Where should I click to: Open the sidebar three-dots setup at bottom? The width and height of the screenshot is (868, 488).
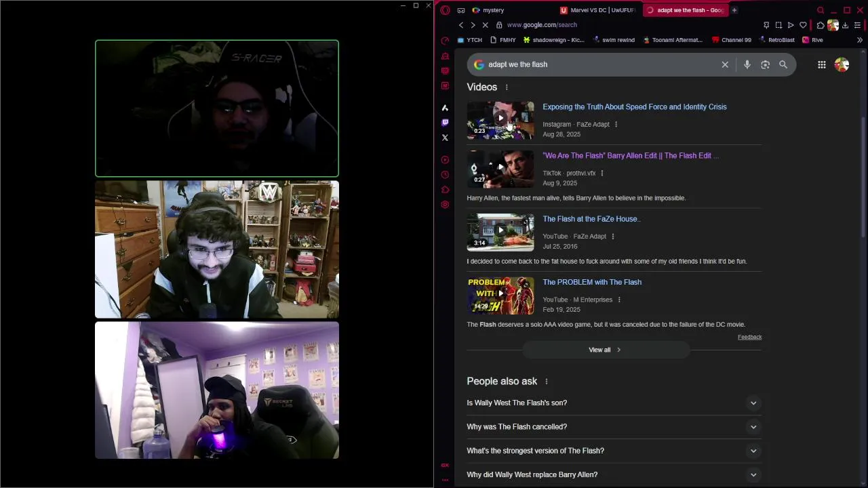[445, 480]
